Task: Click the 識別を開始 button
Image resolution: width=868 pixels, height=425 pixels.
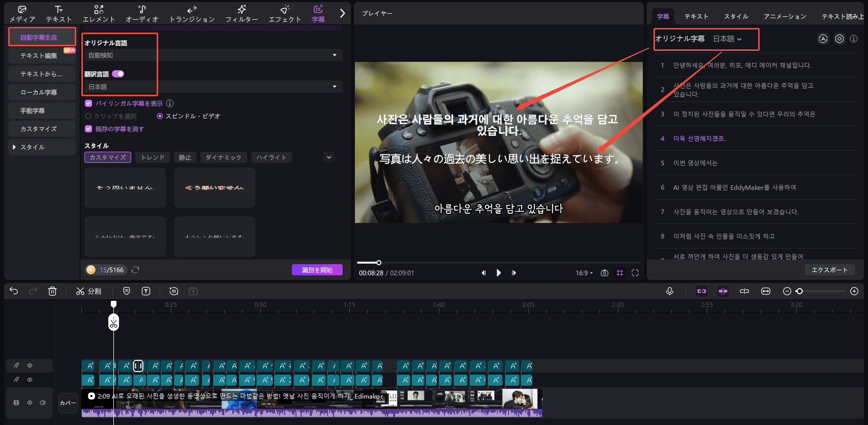Action: tap(317, 270)
